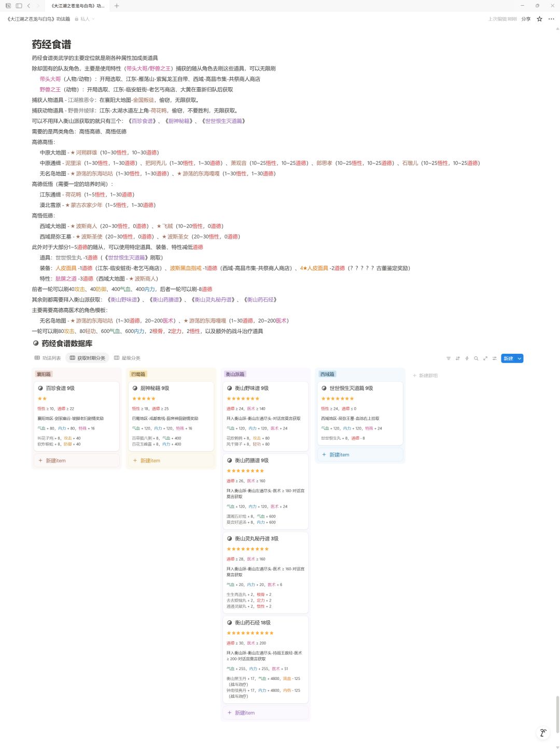
Task: Click the 巴蜀篇 group label
Action: click(x=138, y=374)
